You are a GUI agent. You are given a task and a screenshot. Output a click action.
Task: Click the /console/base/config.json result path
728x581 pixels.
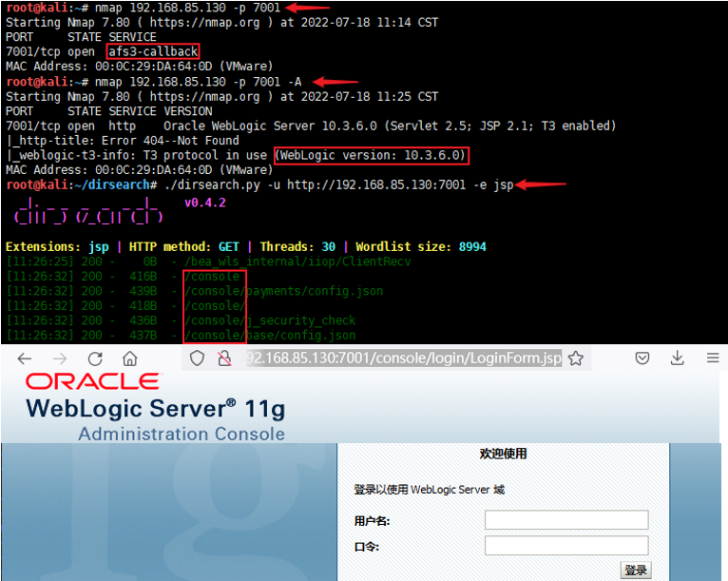tap(270, 336)
